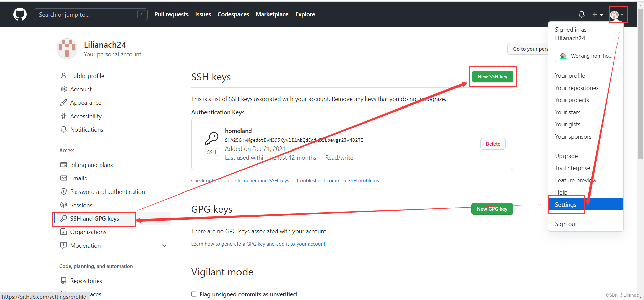Open the Appearance settings page
The width and height of the screenshot is (644, 300).
(x=86, y=103)
